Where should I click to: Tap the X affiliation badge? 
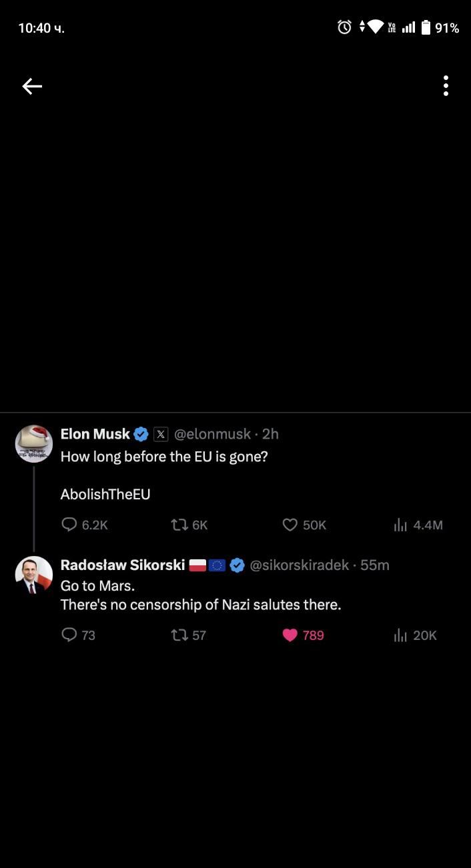click(x=161, y=435)
